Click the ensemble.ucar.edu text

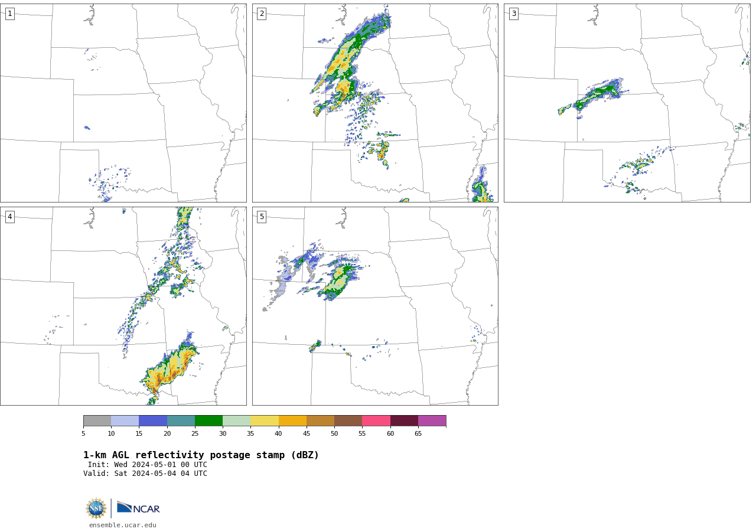pos(123,525)
